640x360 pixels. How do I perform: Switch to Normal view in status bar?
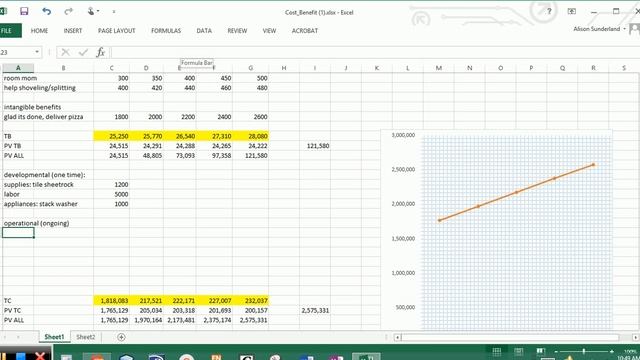point(497,351)
